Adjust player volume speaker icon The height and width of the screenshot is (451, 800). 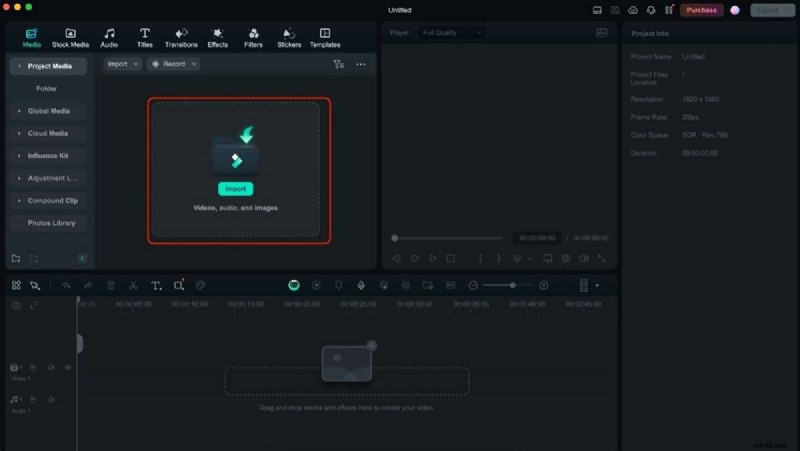click(584, 259)
